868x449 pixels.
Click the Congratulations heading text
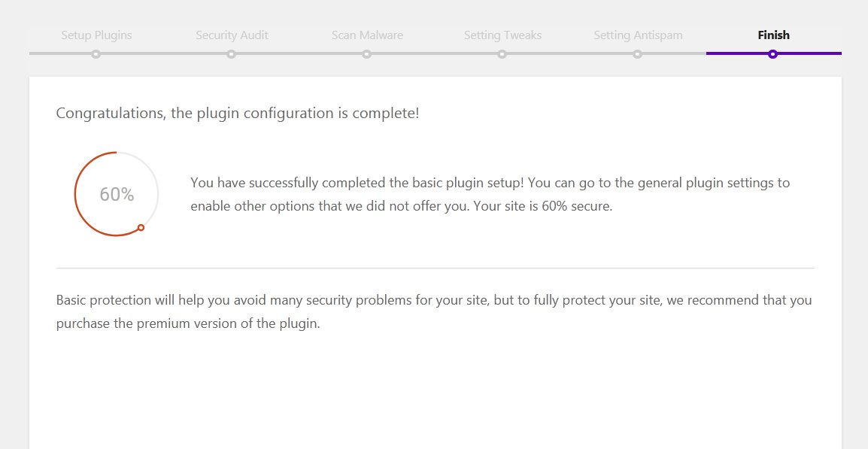tap(237, 114)
